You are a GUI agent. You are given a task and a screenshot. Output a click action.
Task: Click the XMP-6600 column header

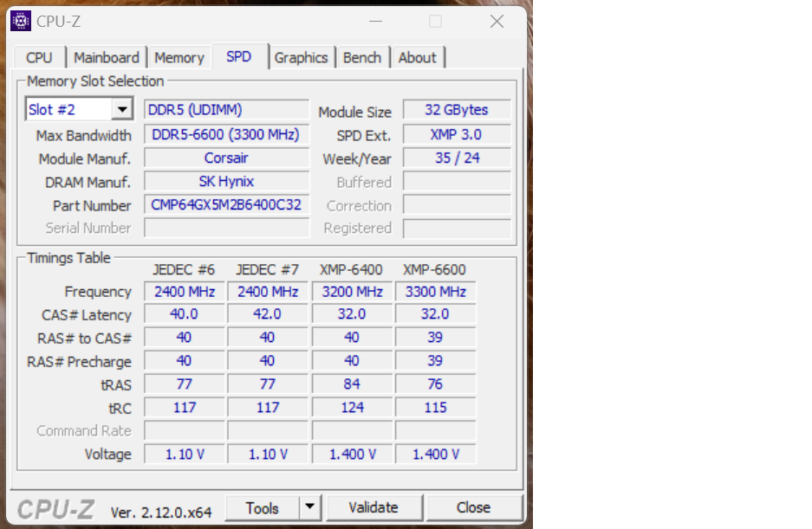(434, 269)
